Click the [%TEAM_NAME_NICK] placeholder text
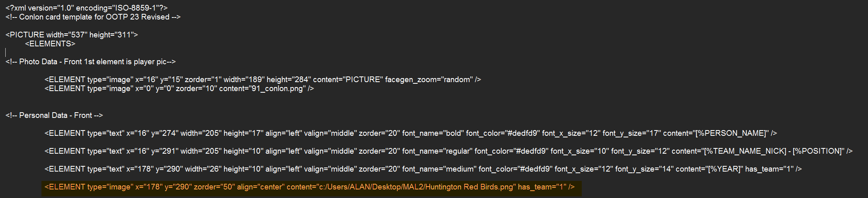 click(745, 151)
